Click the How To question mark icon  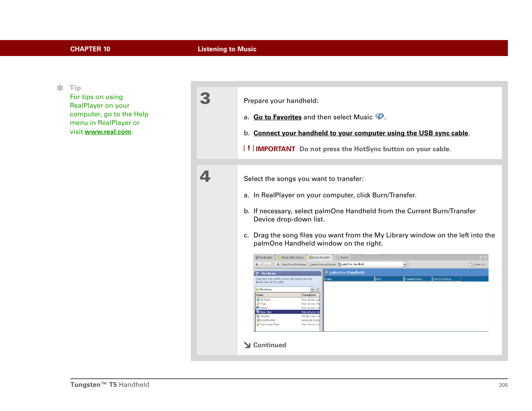click(x=472, y=265)
